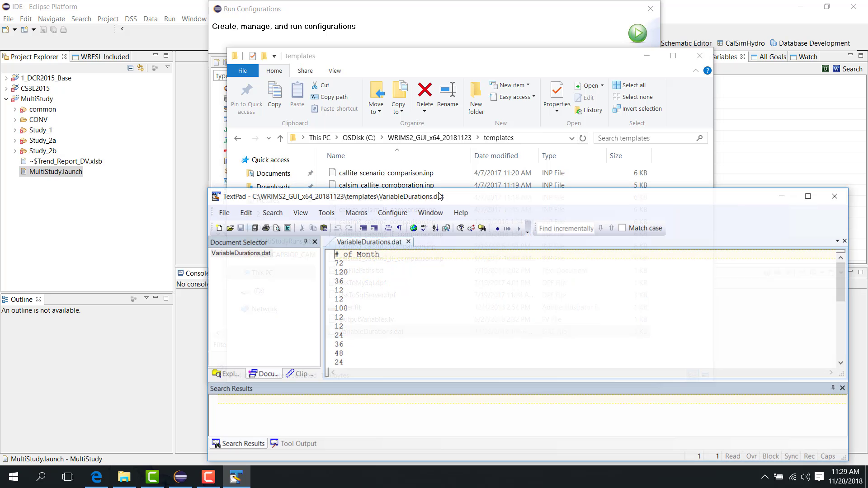Click TextPad Print icon
This screenshot has height=488, width=868.
point(266,228)
